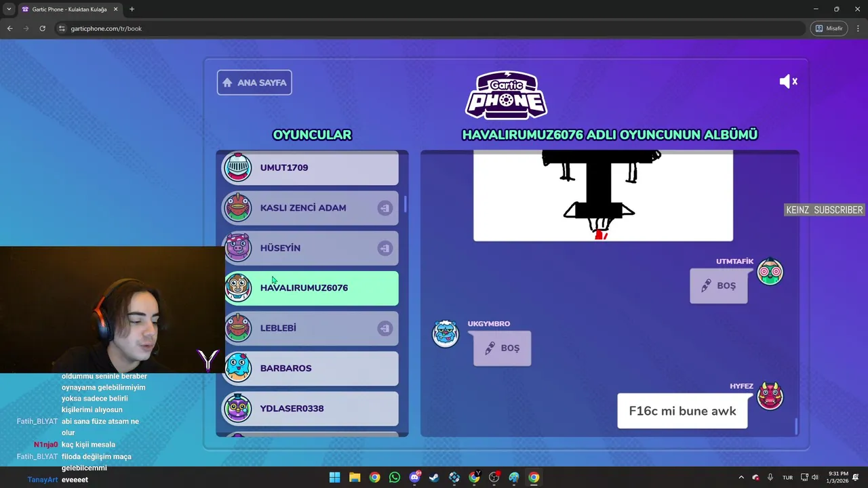This screenshot has width=868, height=488.
Task: Click the TUR input language indicator
Action: coord(787,477)
